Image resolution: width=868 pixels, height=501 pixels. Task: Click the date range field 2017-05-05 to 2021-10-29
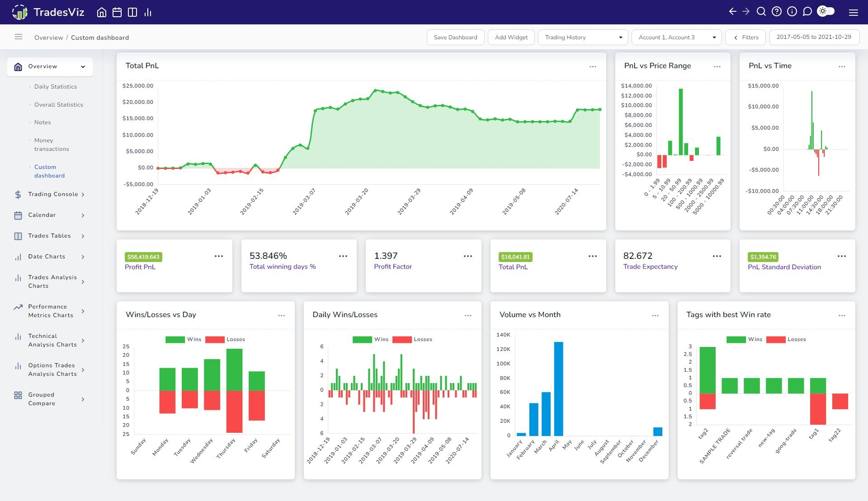tap(814, 37)
